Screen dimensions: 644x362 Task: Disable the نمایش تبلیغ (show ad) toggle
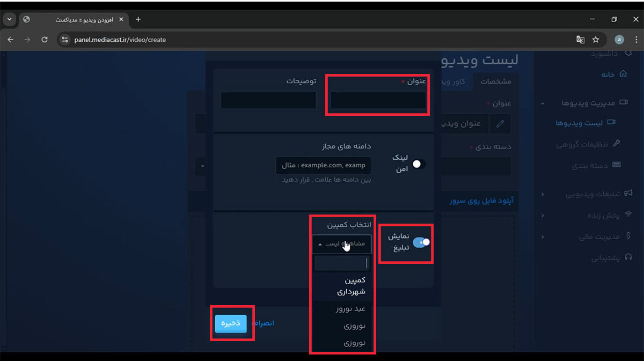(422, 242)
